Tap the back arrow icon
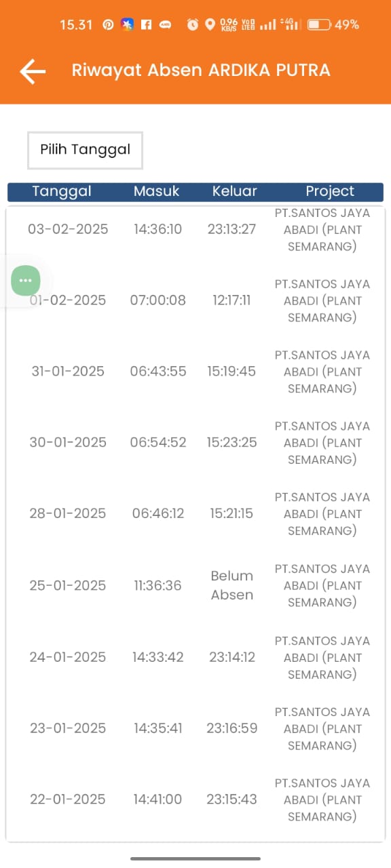 [33, 71]
